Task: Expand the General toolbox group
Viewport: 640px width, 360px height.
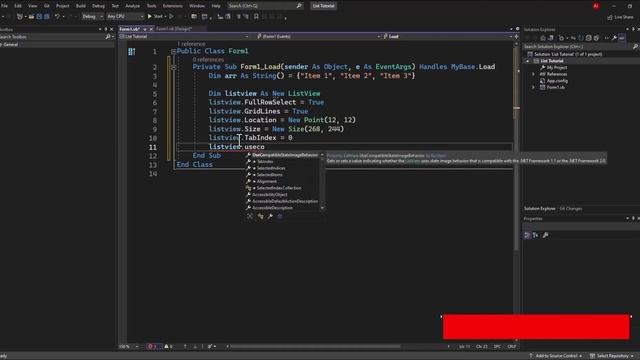Action: [x=2, y=44]
